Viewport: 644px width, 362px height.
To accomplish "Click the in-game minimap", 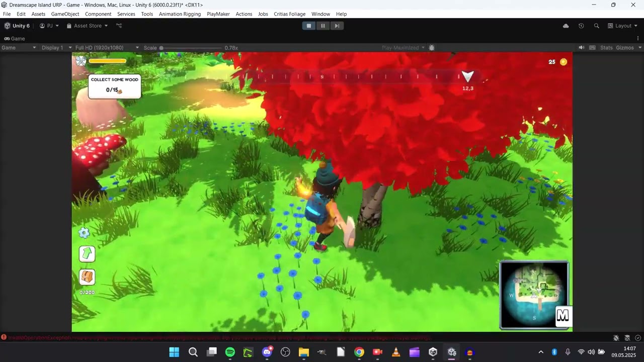I will [x=534, y=295].
